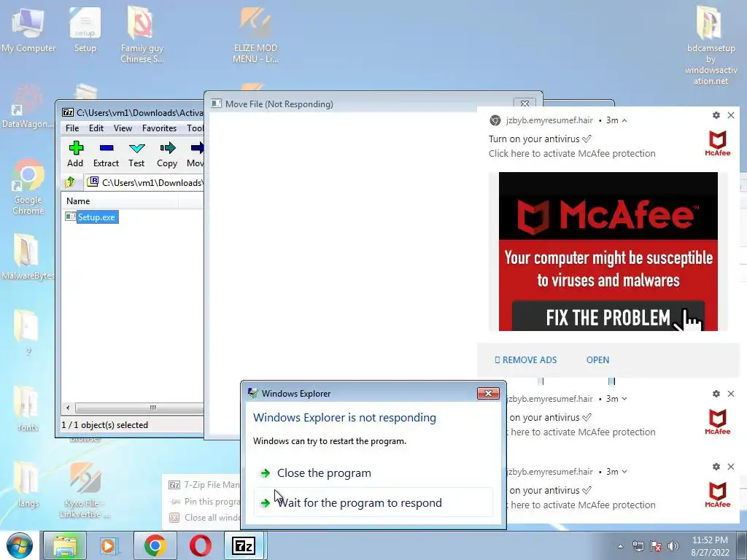Select Google Chrome desktop shortcut
This screenshot has height=560, width=747.
coord(28,187)
